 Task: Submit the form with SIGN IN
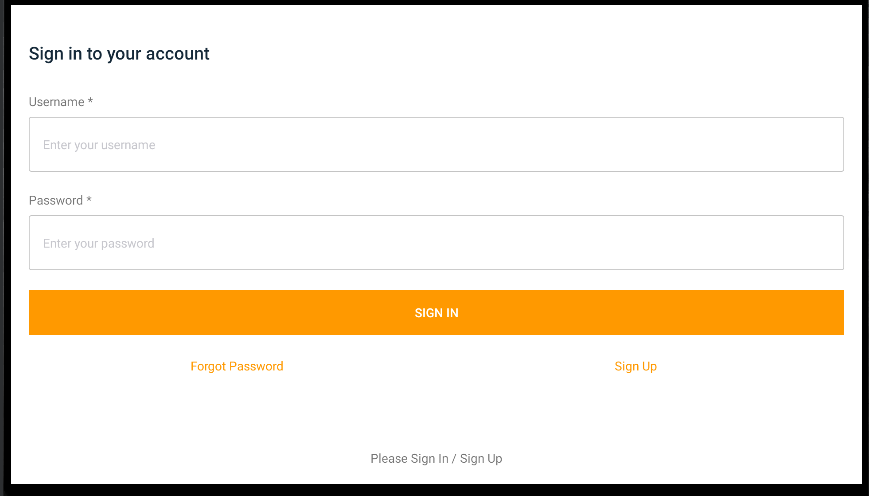[436, 313]
